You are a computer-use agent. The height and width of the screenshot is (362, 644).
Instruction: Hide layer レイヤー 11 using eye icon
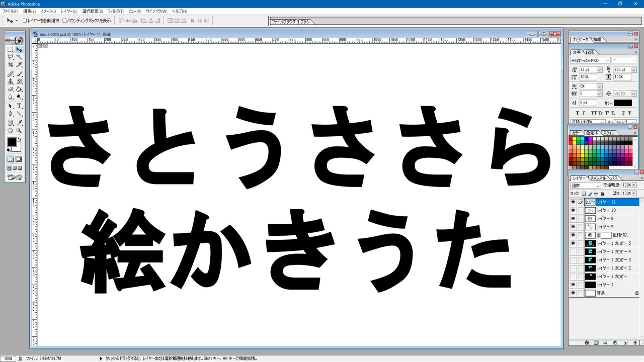[573, 202]
